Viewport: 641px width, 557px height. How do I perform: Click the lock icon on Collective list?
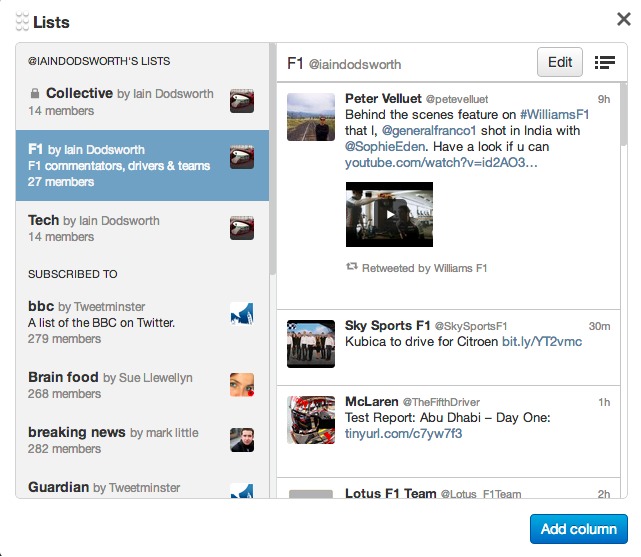(34, 94)
